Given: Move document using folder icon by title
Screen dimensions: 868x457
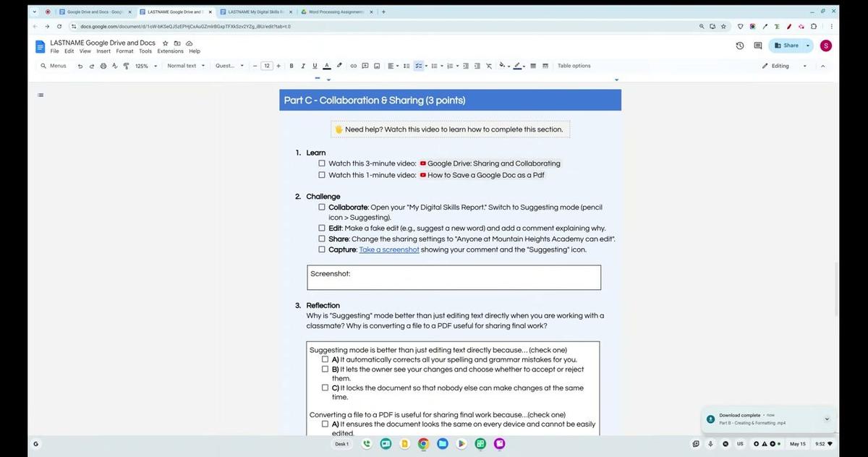Looking at the screenshot, I should point(177,43).
